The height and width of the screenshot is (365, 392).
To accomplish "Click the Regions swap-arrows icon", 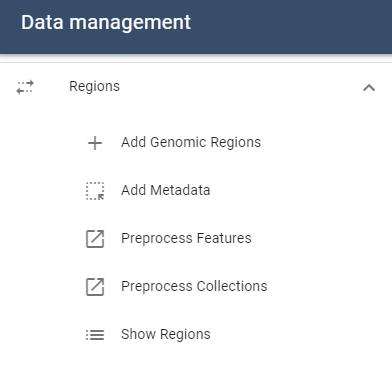I will [x=25, y=87].
